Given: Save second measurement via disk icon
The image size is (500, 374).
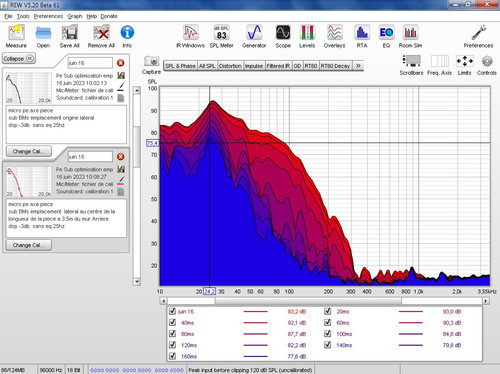Looking at the screenshot, I should pyautogui.click(x=121, y=169).
